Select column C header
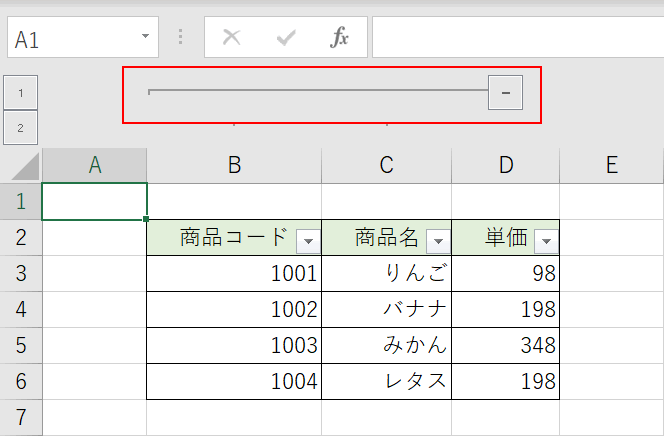664x436 pixels. 387,166
